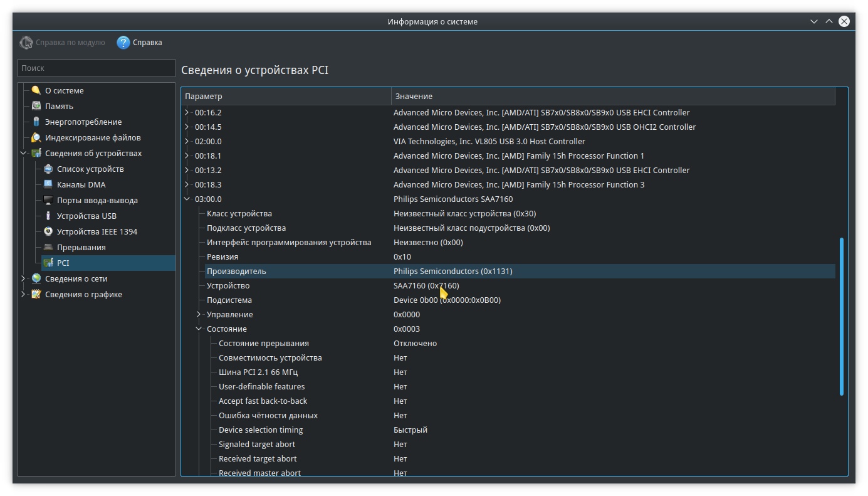
Task: Click the blue Справка help icon
Action: click(123, 43)
